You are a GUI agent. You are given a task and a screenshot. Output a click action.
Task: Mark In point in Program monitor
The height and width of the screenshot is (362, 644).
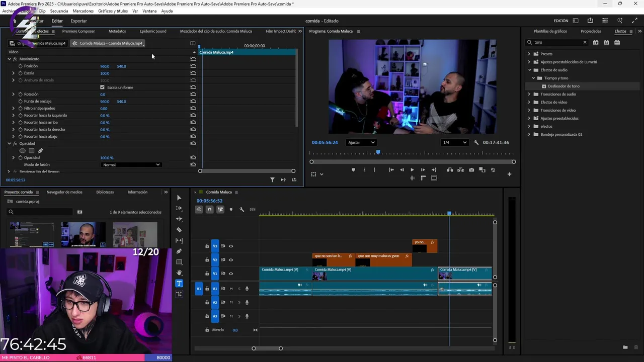tap(365, 170)
